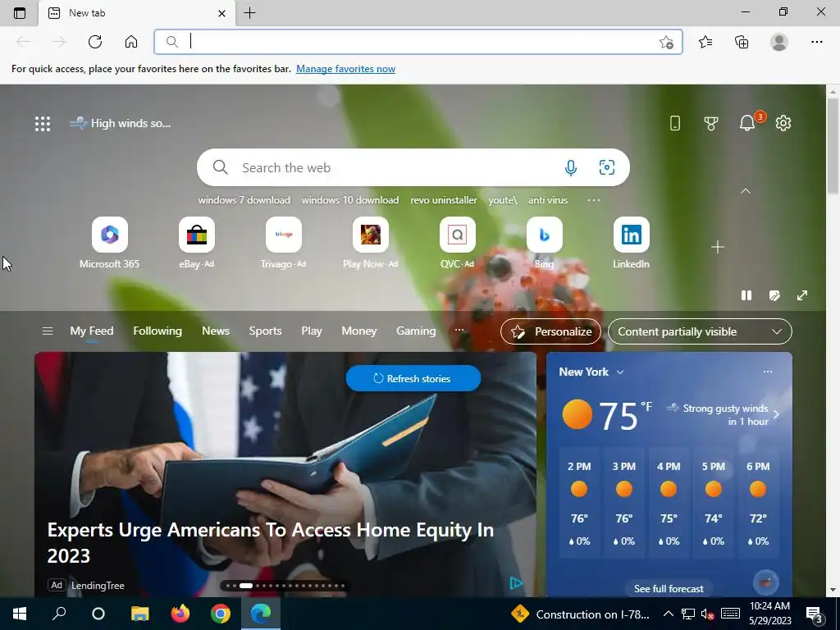This screenshot has height=630, width=840.
Task: Collapse the quick links section
Action: 746,190
